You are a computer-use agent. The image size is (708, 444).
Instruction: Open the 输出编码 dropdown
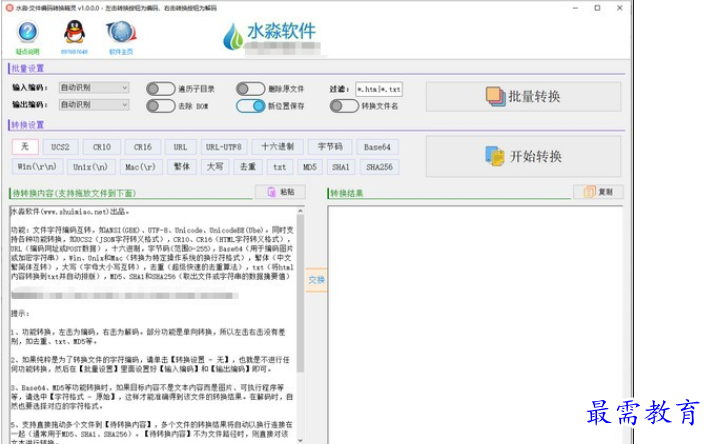click(x=94, y=105)
